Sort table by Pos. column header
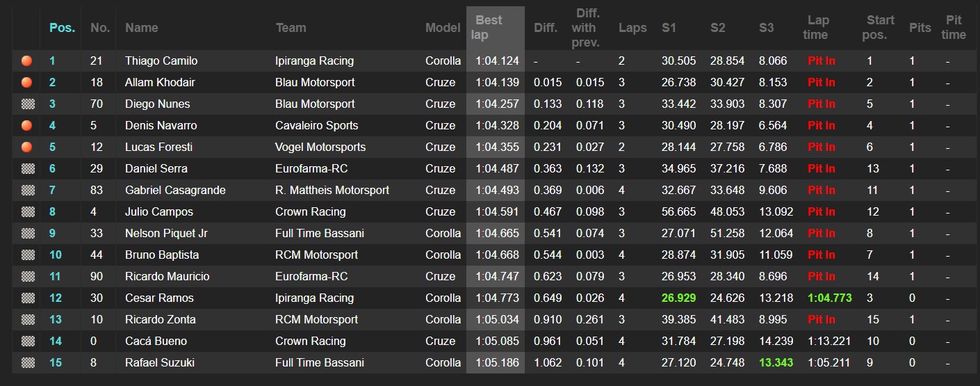The image size is (980, 386). [x=63, y=28]
